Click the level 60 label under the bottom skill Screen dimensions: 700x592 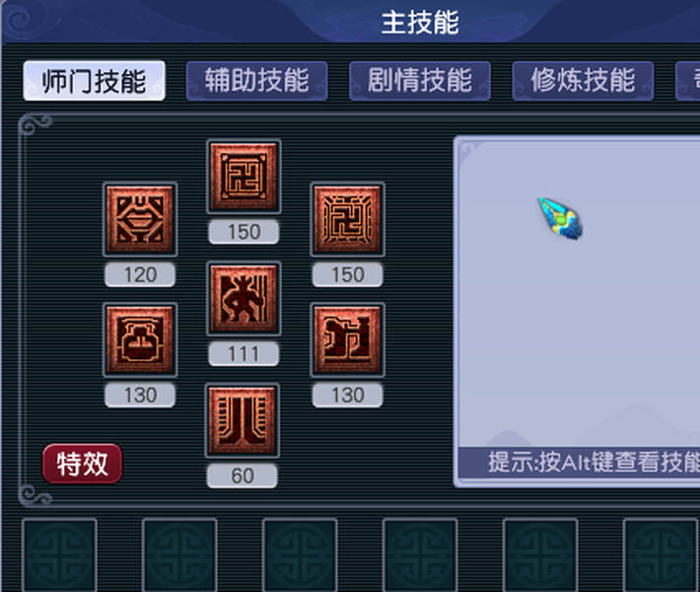pyautogui.click(x=243, y=476)
